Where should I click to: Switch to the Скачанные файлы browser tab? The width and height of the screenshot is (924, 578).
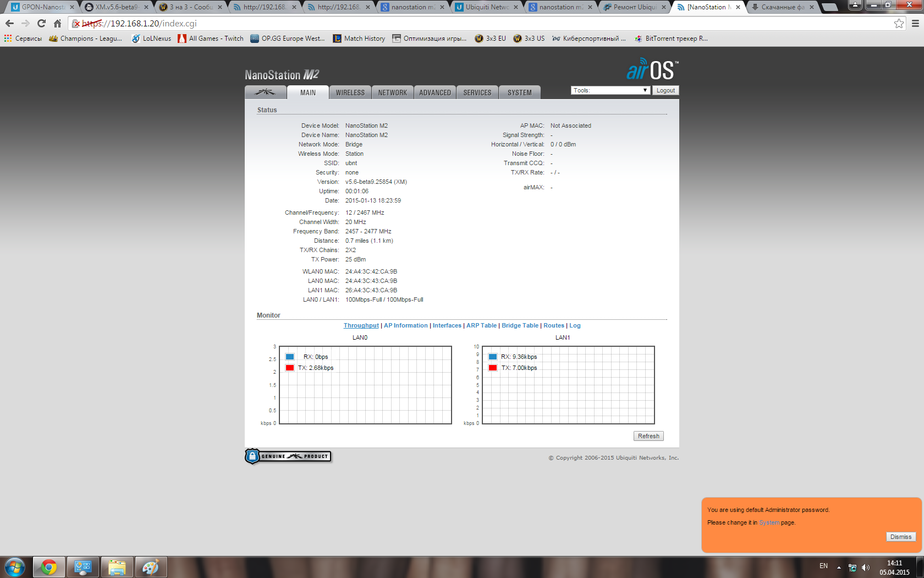tap(783, 7)
